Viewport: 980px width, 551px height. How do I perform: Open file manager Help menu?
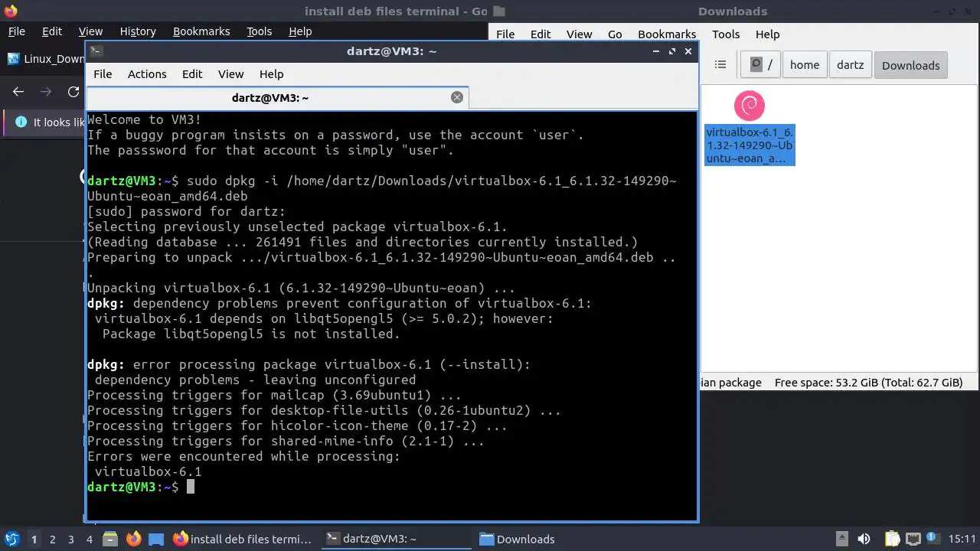click(767, 34)
